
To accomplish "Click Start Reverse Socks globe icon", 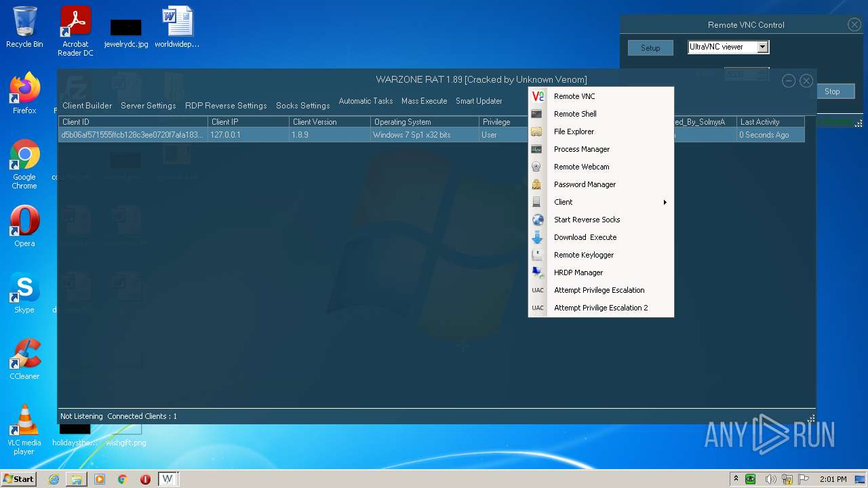I will (x=538, y=220).
